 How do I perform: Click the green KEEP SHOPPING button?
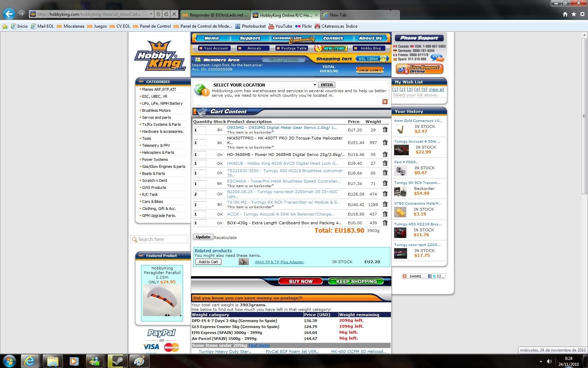[x=356, y=281]
